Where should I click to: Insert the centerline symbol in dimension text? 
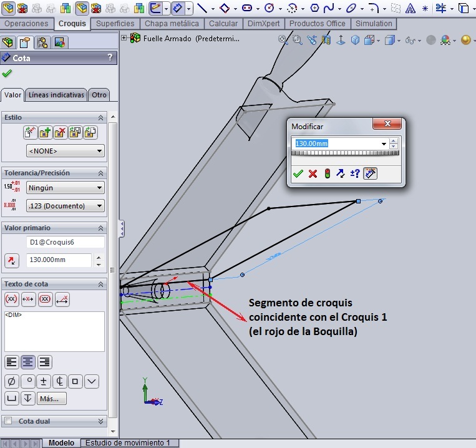[x=60, y=381]
